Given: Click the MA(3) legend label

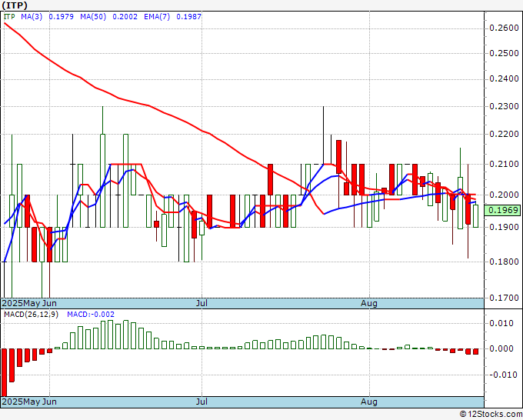Looking at the screenshot, I should [32, 17].
